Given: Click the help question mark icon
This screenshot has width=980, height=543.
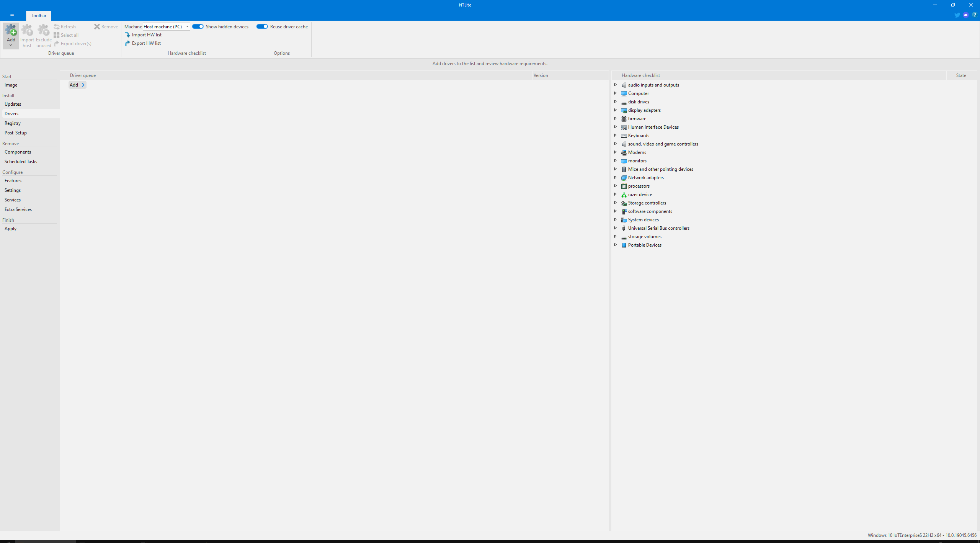Looking at the screenshot, I should point(974,15).
